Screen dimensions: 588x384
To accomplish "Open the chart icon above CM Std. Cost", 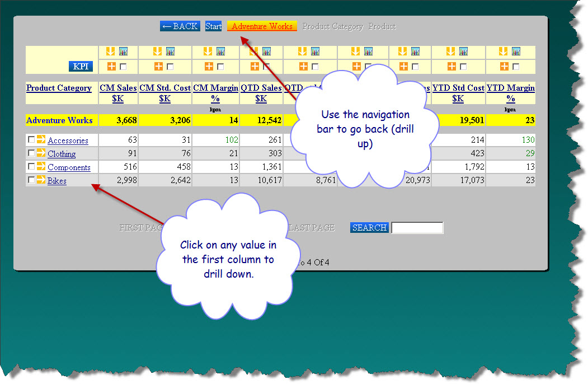I will point(170,51).
